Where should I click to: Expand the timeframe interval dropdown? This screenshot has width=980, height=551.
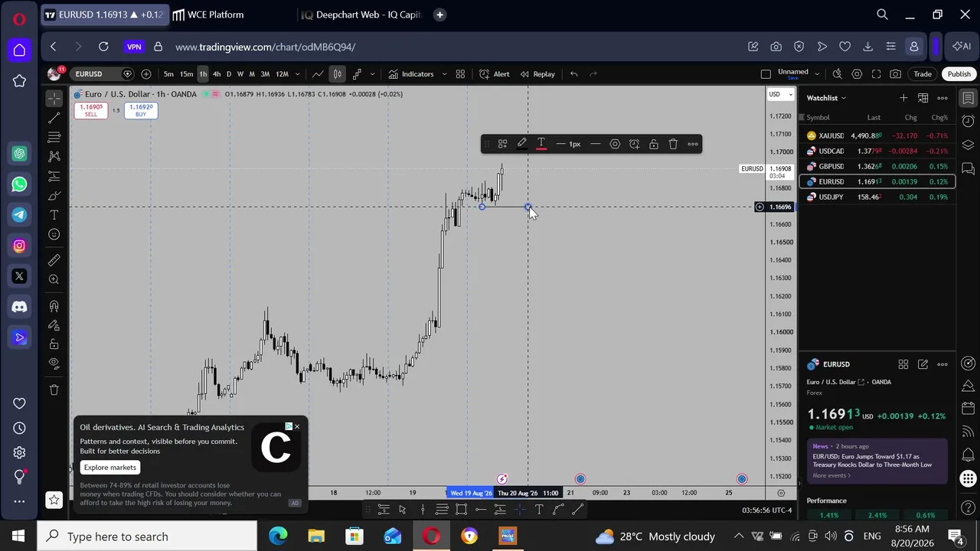pos(297,74)
